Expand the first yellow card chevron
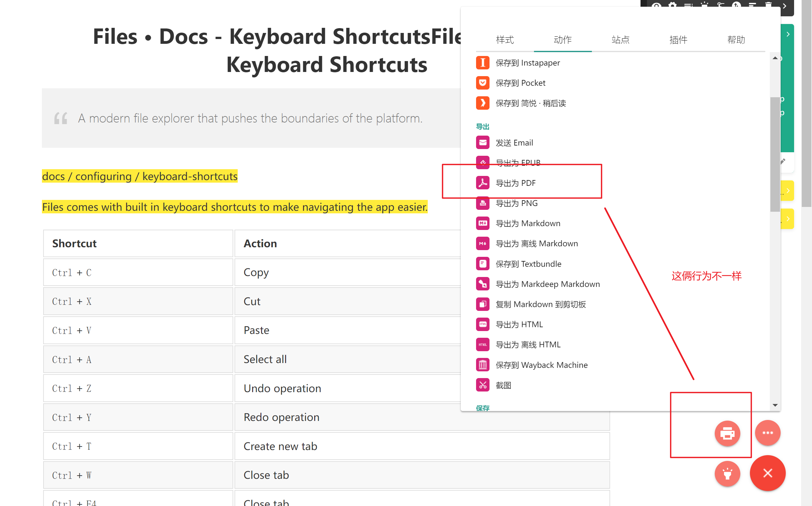The image size is (812, 506). pos(788,191)
